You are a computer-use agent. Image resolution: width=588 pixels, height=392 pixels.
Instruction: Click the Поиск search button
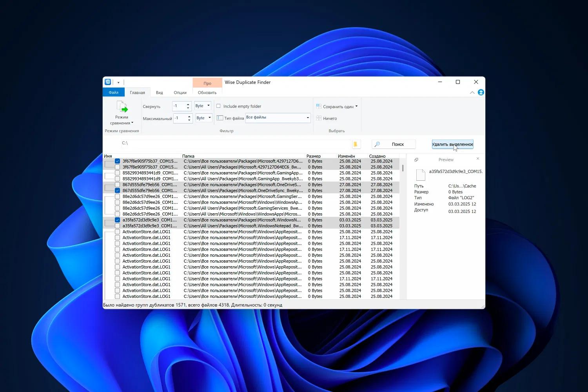click(x=393, y=144)
